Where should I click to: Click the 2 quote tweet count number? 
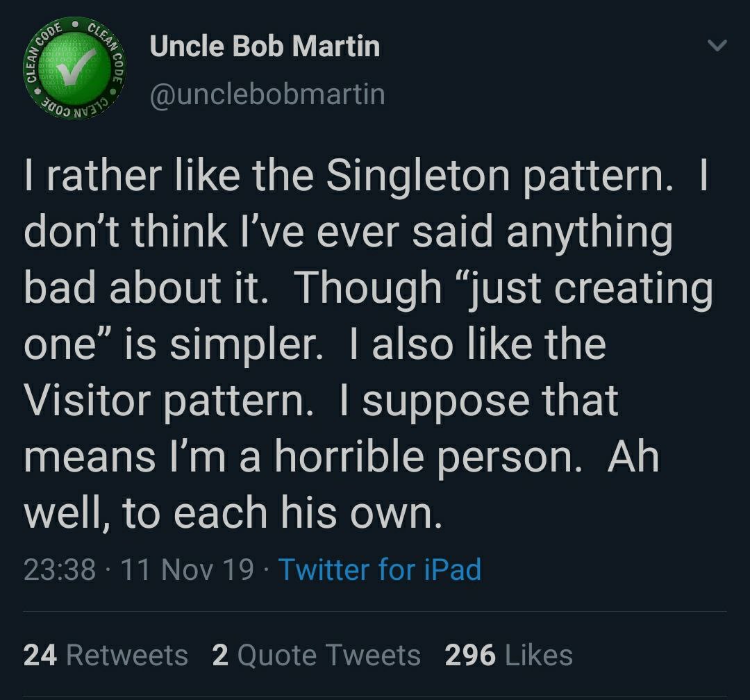point(220,655)
